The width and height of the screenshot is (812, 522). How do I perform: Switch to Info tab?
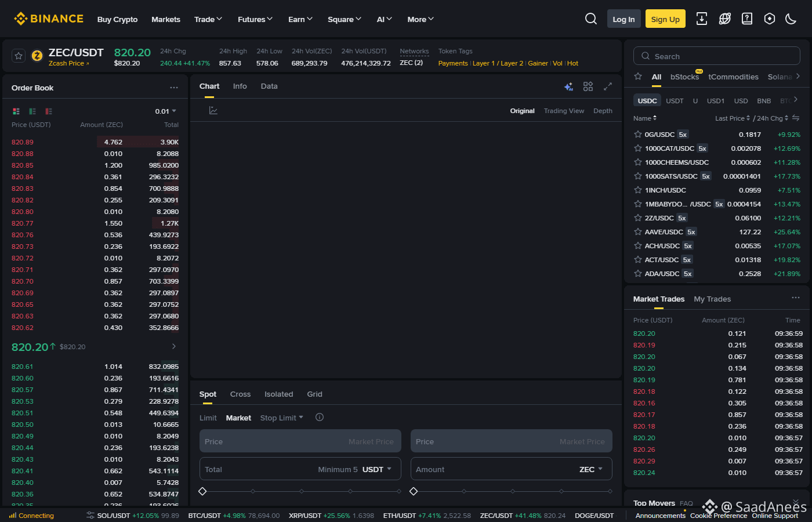(240, 86)
